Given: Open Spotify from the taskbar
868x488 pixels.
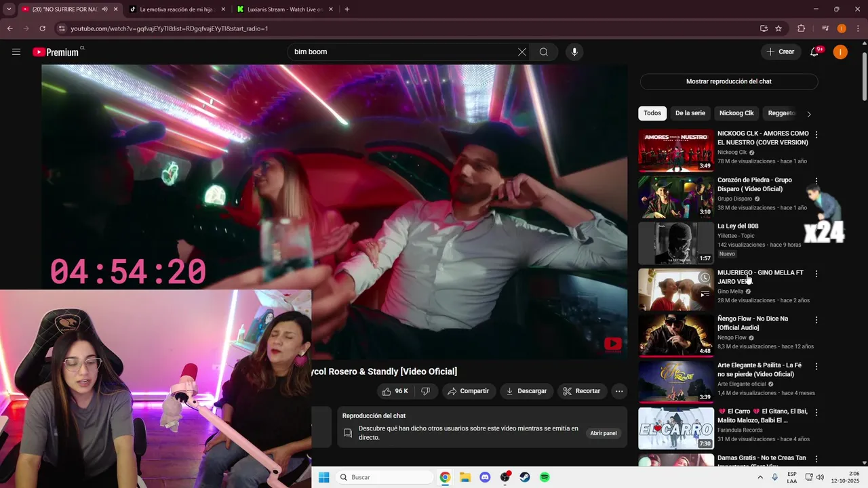Looking at the screenshot, I should tap(545, 477).
